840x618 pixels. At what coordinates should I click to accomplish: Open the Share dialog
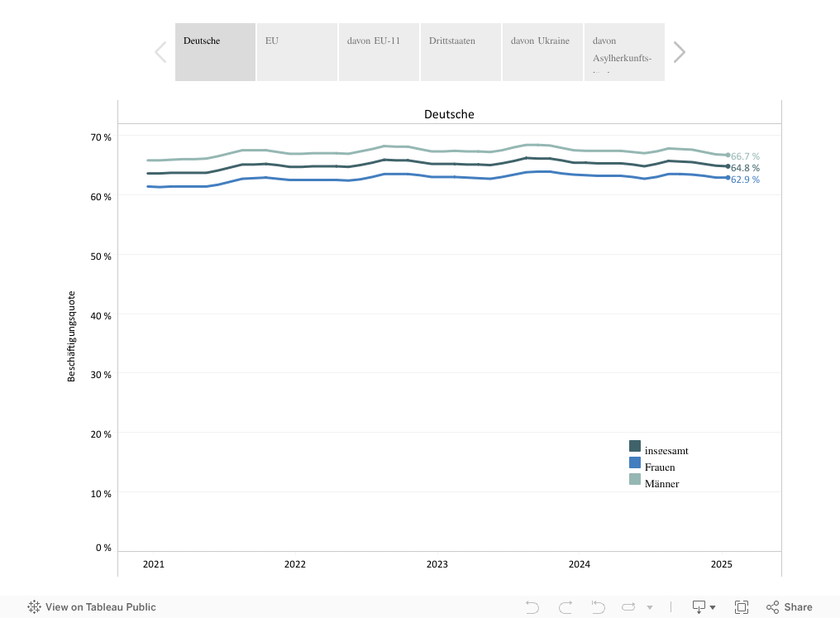pyautogui.click(x=789, y=607)
